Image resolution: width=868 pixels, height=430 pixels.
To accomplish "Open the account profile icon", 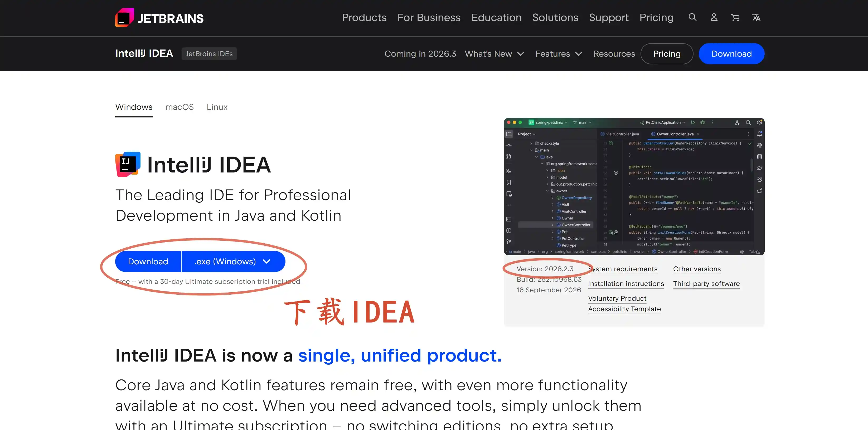I will click(714, 17).
